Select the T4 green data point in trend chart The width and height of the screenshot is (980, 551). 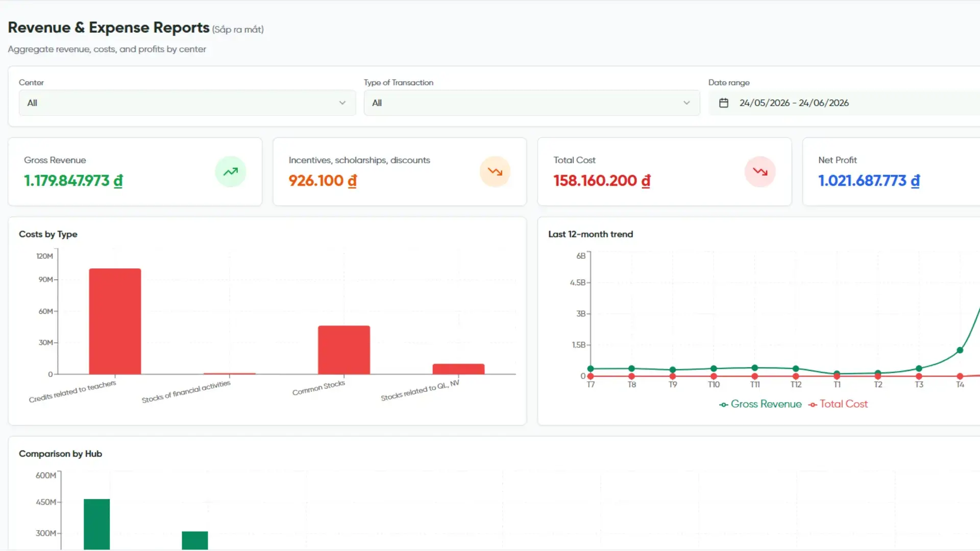(960, 350)
